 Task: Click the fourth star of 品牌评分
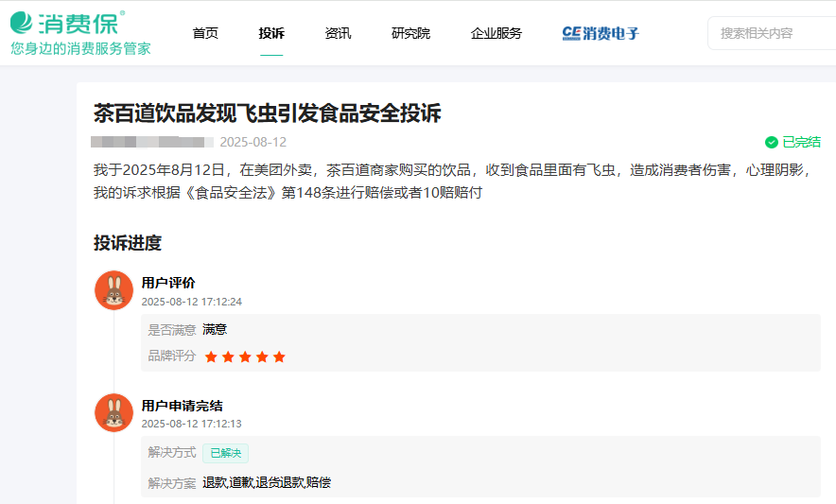(262, 356)
